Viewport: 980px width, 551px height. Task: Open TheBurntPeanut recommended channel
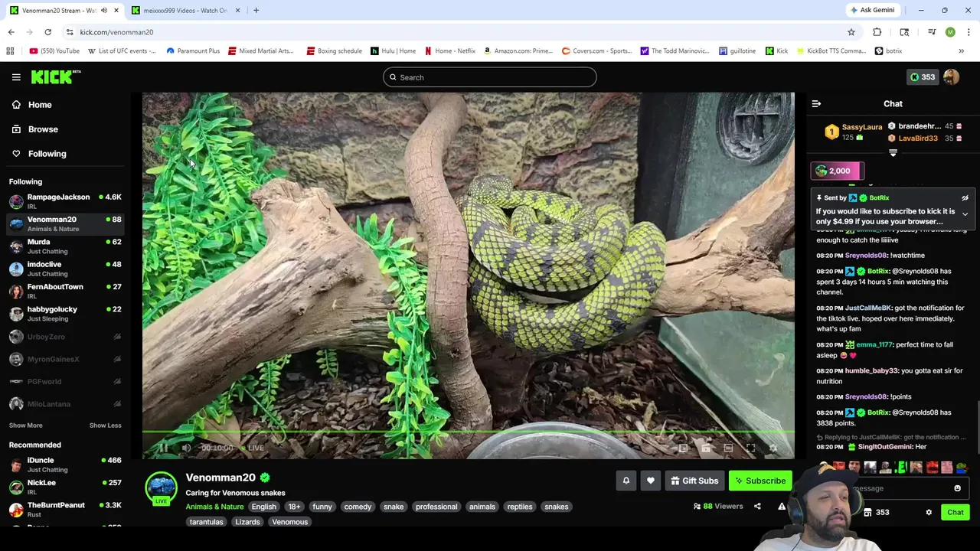(x=65, y=510)
